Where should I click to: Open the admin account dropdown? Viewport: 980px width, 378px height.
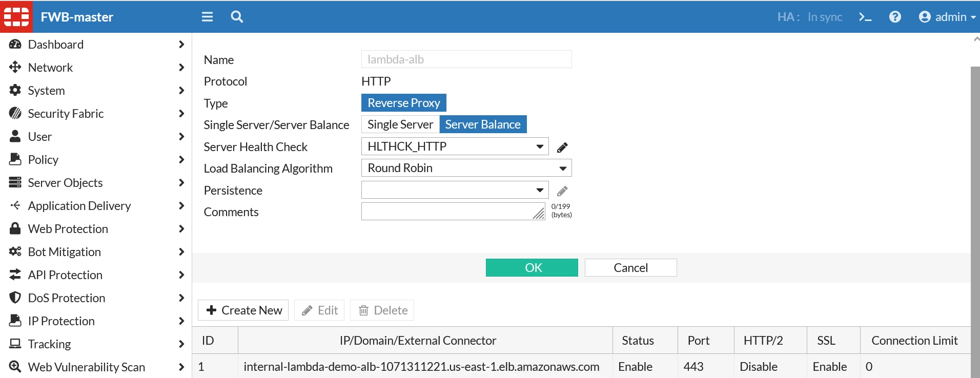[x=947, y=17]
